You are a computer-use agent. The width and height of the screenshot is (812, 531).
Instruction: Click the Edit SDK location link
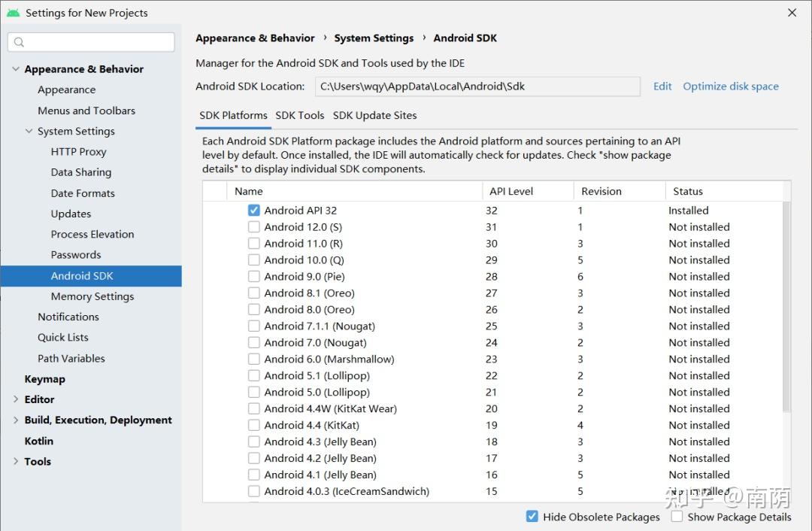pos(662,86)
